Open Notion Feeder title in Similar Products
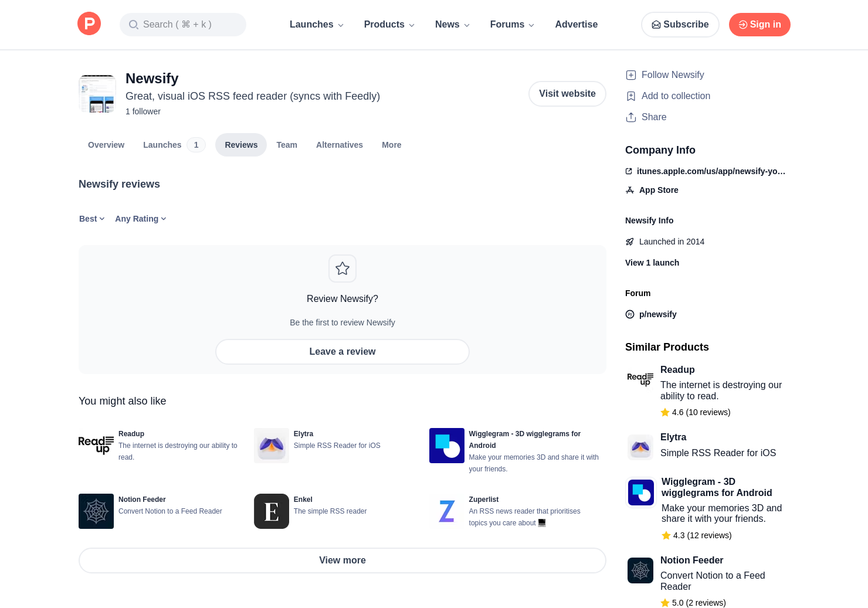Image resolution: width=868 pixels, height=608 pixels. [691, 561]
